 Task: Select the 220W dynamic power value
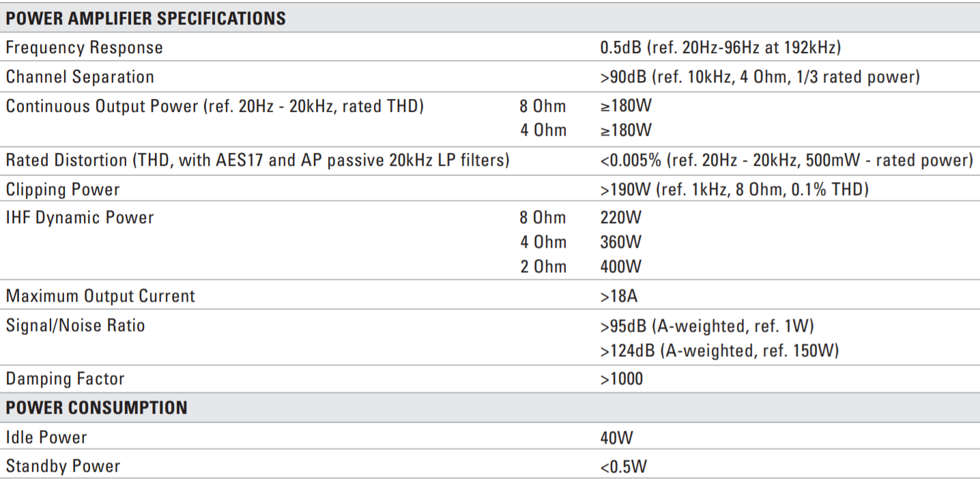click(621, 218)
